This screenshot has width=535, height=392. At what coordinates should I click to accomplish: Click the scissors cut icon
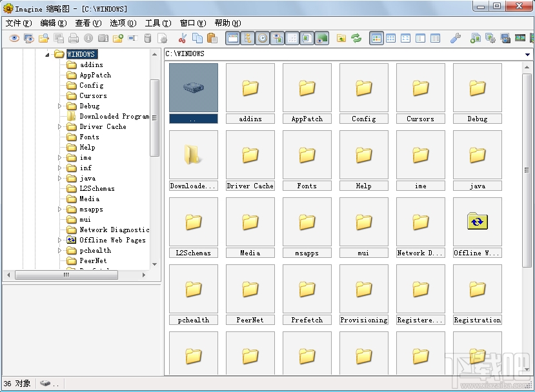click(183, 39)
